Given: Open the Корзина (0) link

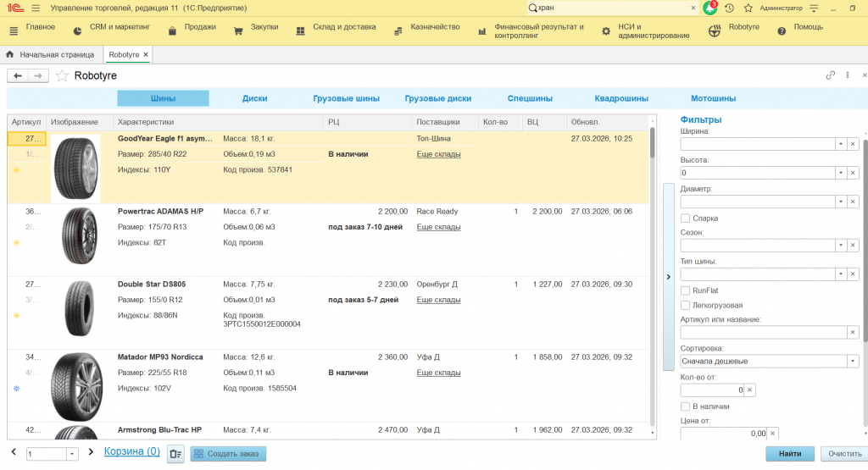Looking at the screenshot, I should [x=131, y=451].
